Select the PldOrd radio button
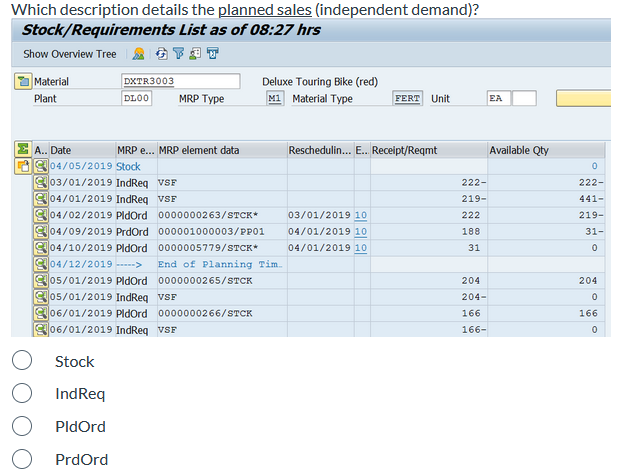622x472 pixels. pos(22,426)
